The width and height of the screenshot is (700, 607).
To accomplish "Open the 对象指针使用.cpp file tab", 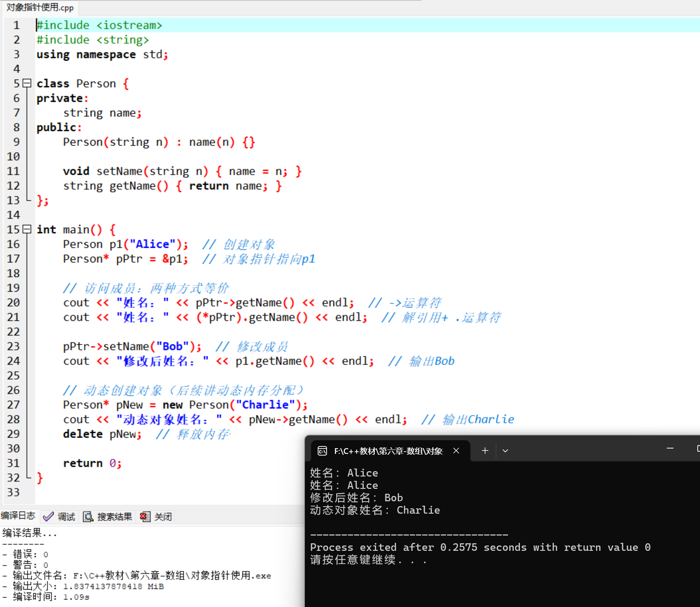I will 40,8.
